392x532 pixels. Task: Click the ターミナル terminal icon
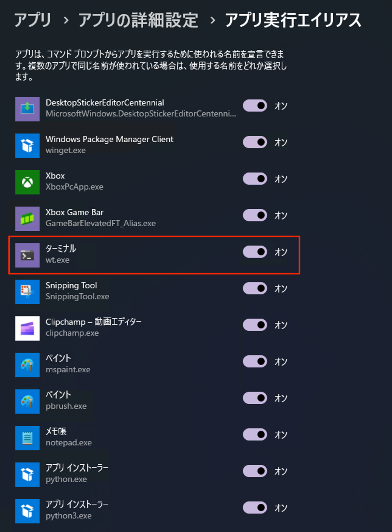pyautogui.click(x=27, y=255)
